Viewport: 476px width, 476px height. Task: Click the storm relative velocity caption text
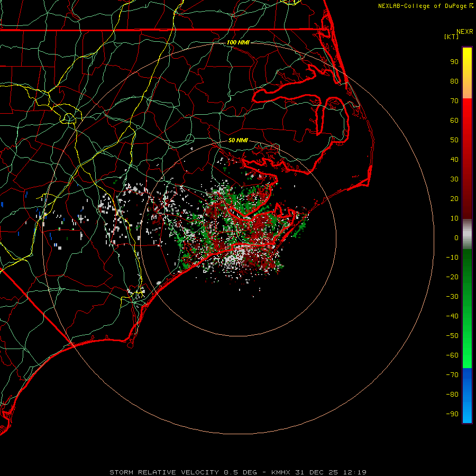pos(237,472)
